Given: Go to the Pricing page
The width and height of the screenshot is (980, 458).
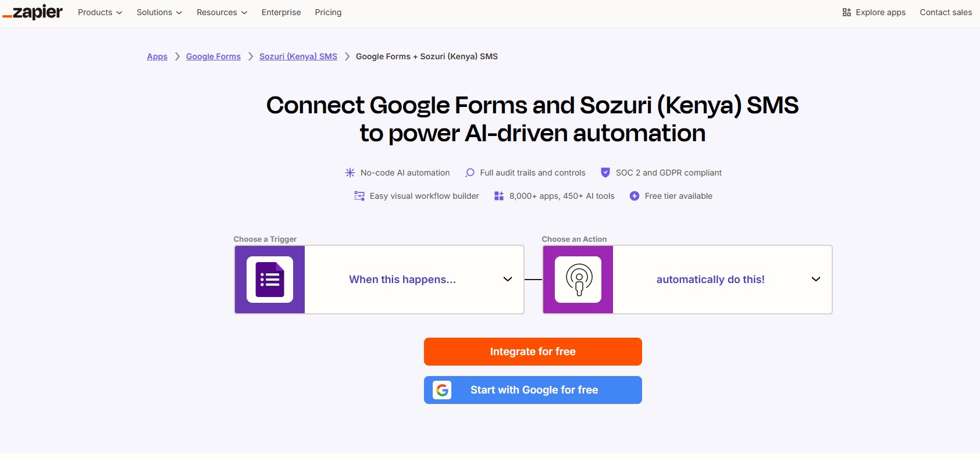Looking at the screenshot, I should pos(328,12).
